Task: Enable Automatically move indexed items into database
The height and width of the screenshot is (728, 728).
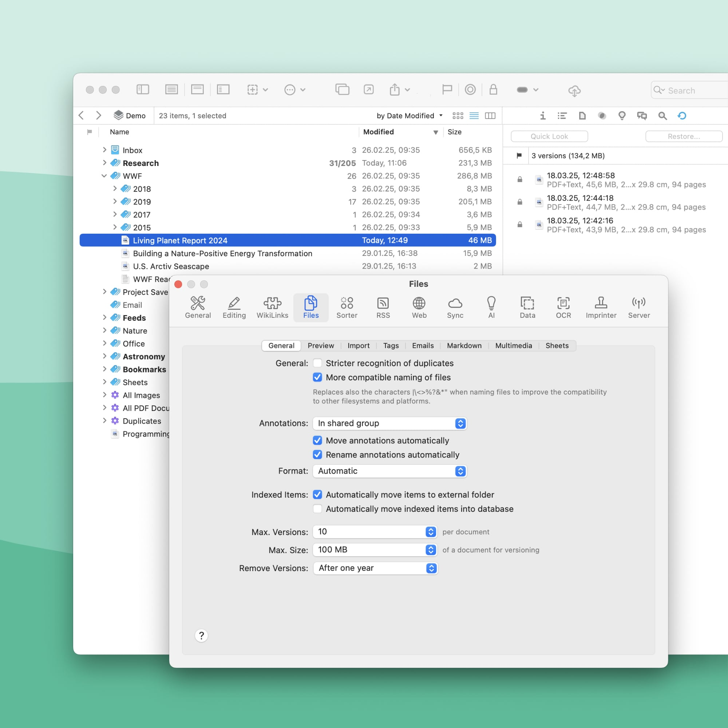Action: point(317,509)
